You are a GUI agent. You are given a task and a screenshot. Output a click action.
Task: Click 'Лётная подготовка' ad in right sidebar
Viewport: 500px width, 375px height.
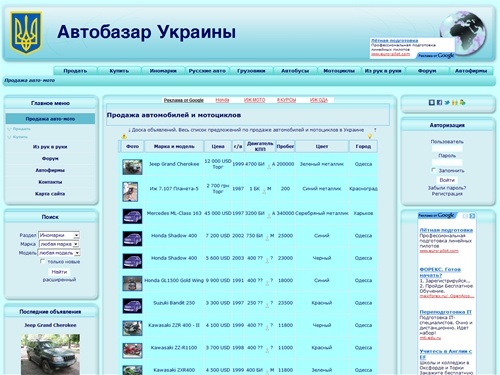446,230
